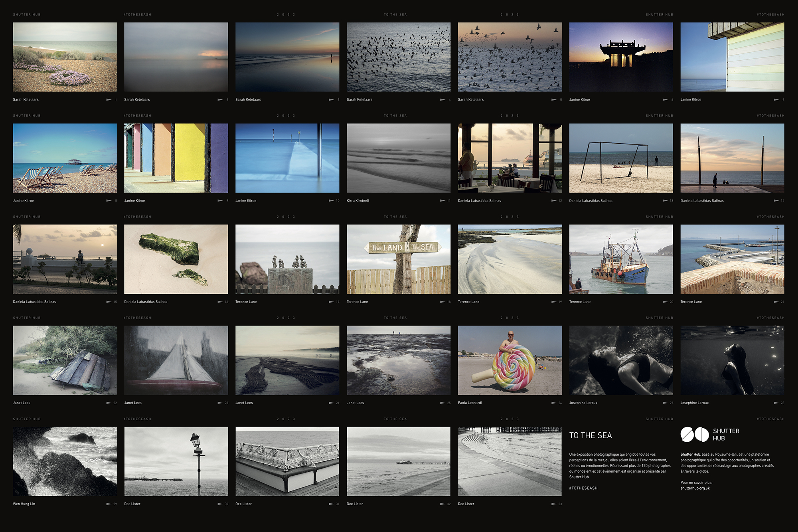Select the Kirra Kimbrell caption

pyautogui.click(x=358, y=201)
